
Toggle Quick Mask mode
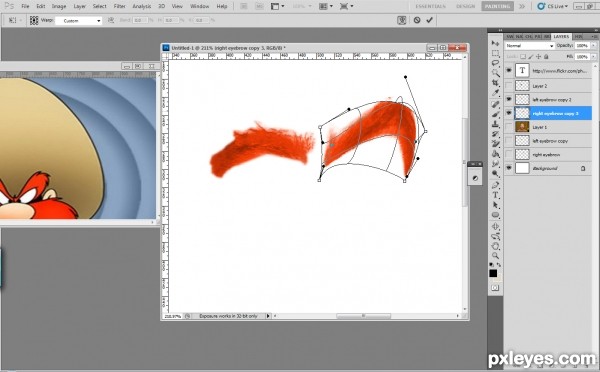(495, 288)
